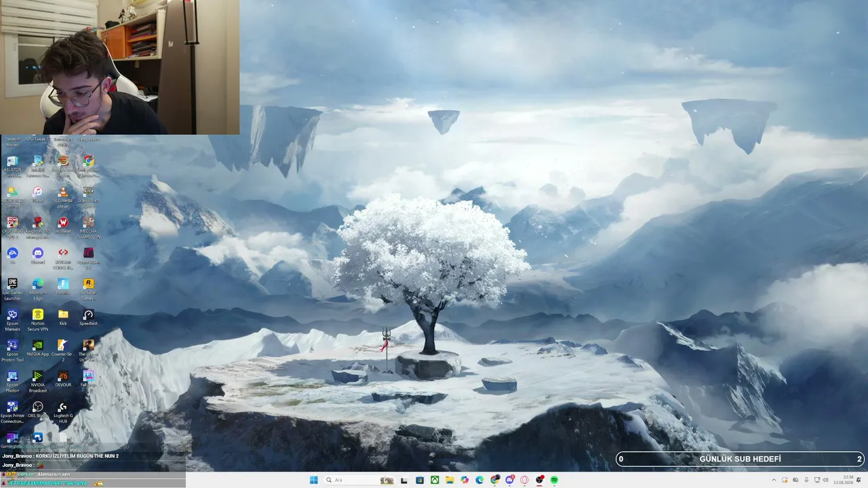Screen dimensions: 868x488
Task: Launch the EA app desktop shortcut
Action: [x=12, y=256]
